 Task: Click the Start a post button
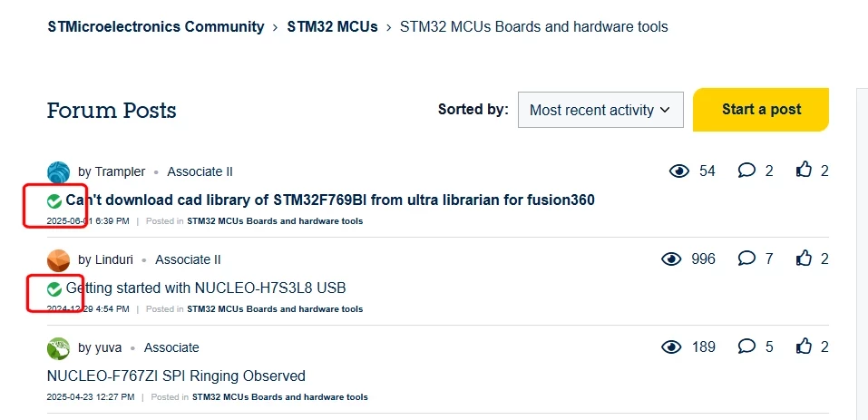click(761, 110)
